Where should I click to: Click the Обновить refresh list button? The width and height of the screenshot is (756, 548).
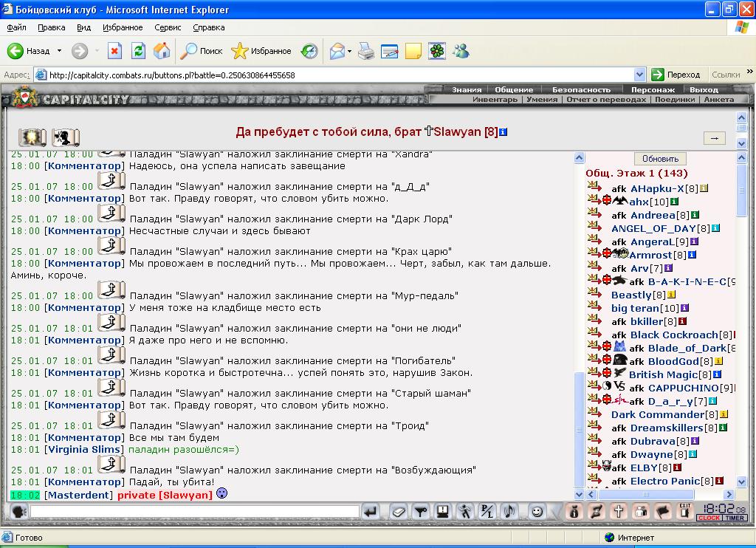point(660,159)
